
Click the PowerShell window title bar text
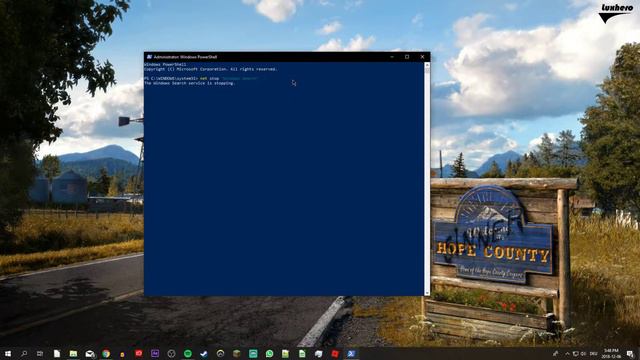(185, 57)
